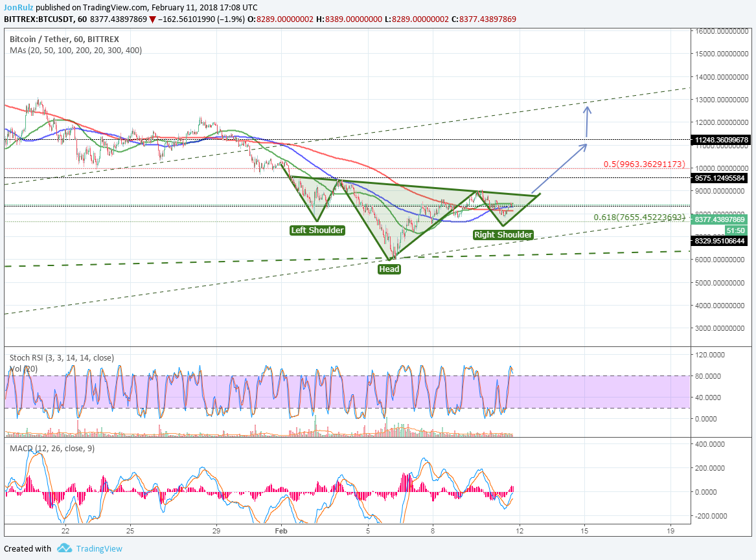Screen dimensions: 756x560
Task: Click the TradingView logo icon
Action: 64,548
